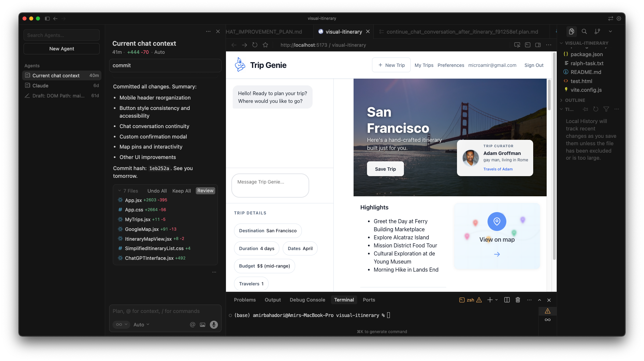The image size is (644, 361).
Task: Select the visual-itinerary editor tab
Action: [x=343, y=32]
